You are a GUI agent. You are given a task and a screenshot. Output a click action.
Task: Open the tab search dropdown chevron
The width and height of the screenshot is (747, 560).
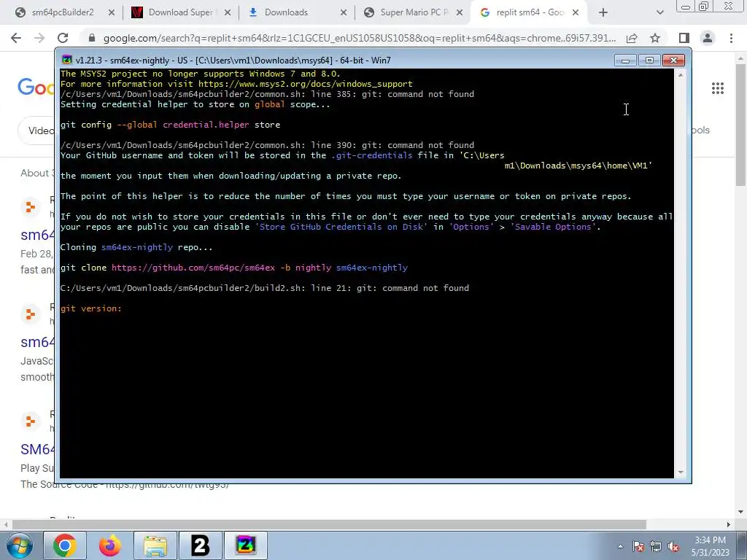(x=659, y=13)
